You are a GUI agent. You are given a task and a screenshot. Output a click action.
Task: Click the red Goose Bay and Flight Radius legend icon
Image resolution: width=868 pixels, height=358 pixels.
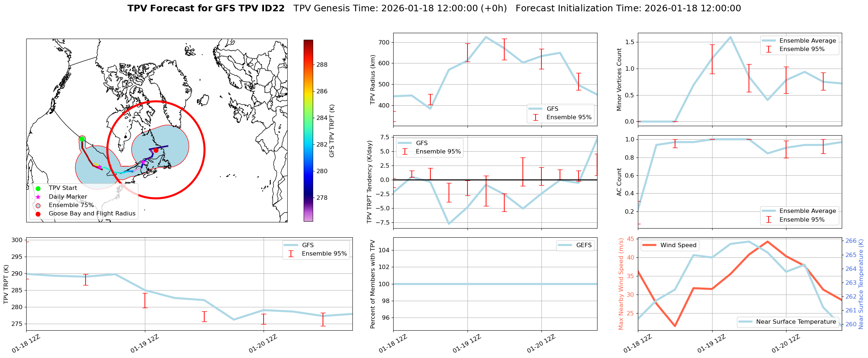tap(38, 214)
